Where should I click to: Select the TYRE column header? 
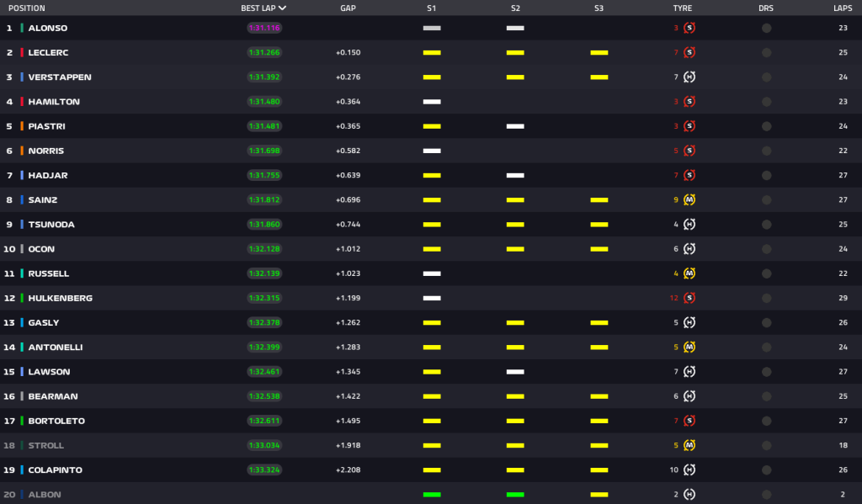pos(683,8)
